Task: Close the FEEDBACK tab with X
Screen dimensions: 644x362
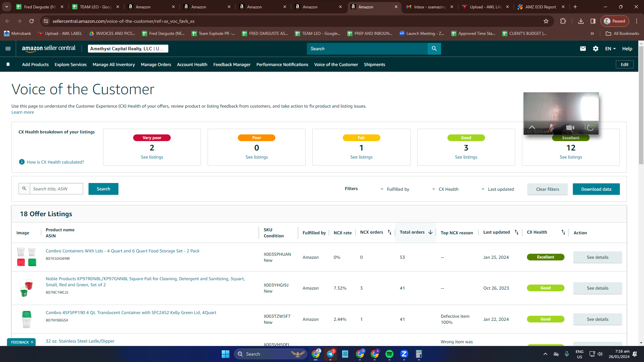Action: click(32, 342)
